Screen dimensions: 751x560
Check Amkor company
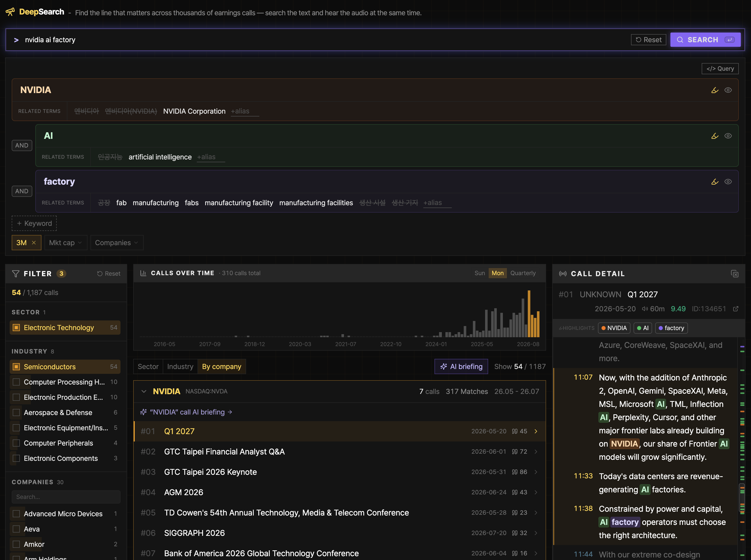(16, 544)
